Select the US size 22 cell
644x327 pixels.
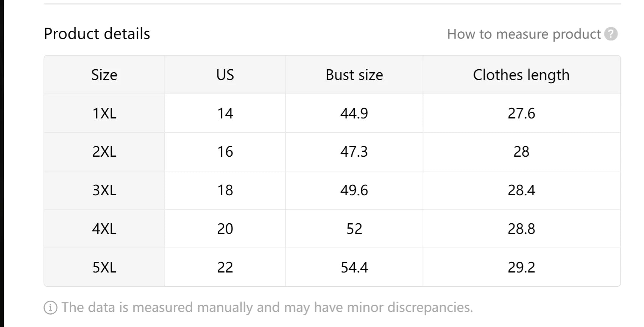[225, 268]
